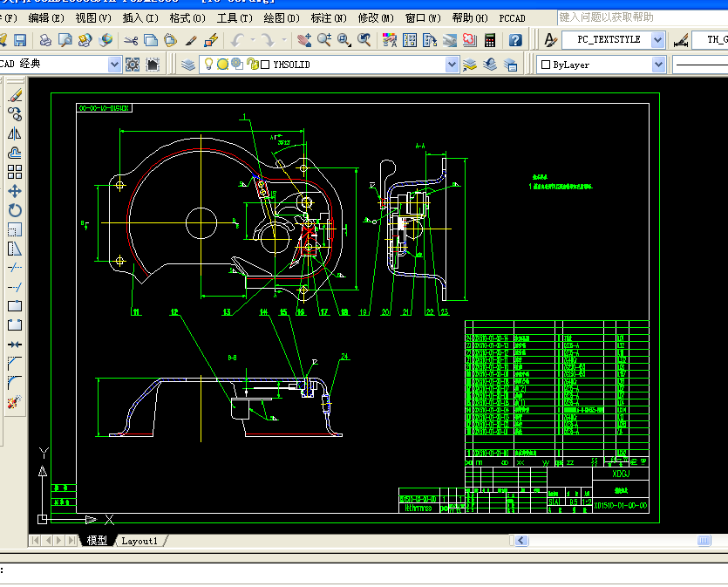The image size is (728, 587).
Task: Open DesignCenter
Action: tap(410, 40)
